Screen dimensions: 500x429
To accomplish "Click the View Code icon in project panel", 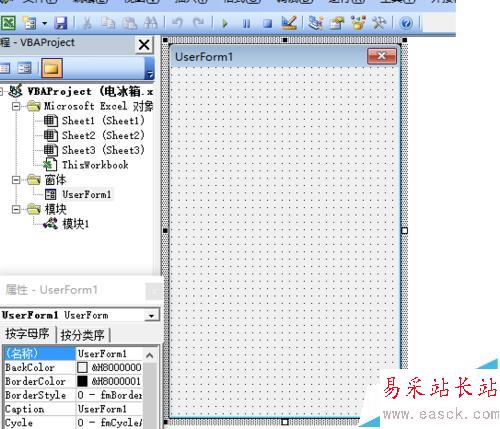I will tap(5, 68).
